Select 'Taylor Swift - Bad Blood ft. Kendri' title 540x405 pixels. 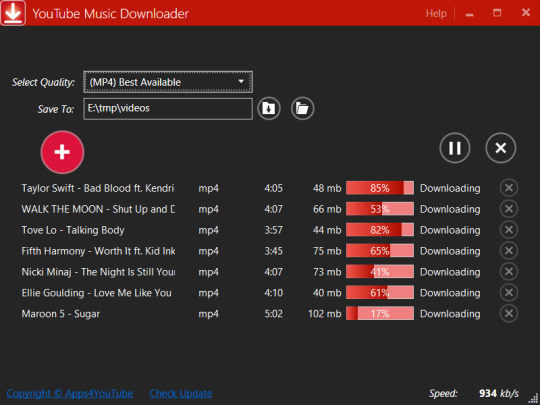(98, 188)
